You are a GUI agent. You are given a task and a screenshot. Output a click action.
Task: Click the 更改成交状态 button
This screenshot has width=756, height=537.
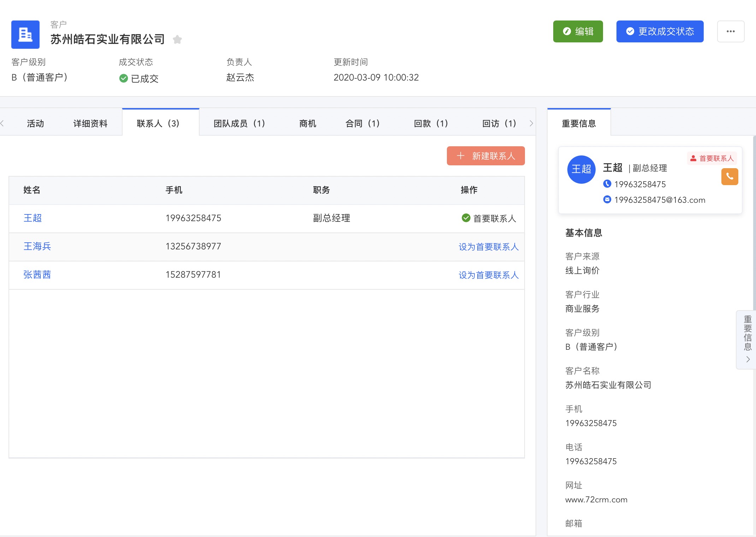660,31
